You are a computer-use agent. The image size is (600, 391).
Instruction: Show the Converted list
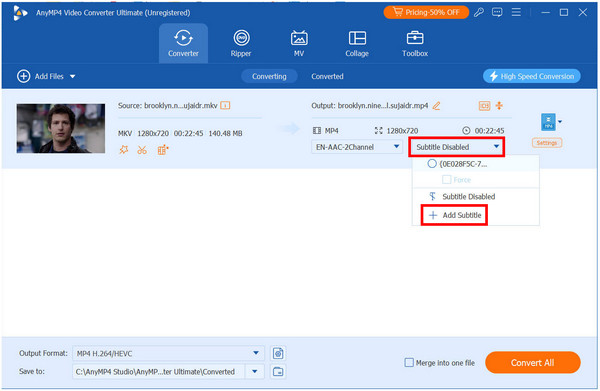(x=327, y=76)
